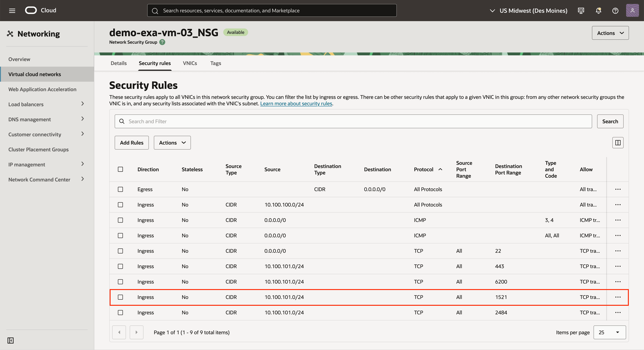This screenshot has height=350, width=644.
Task: Click the Add Rules button
Action: coord(131,142)
